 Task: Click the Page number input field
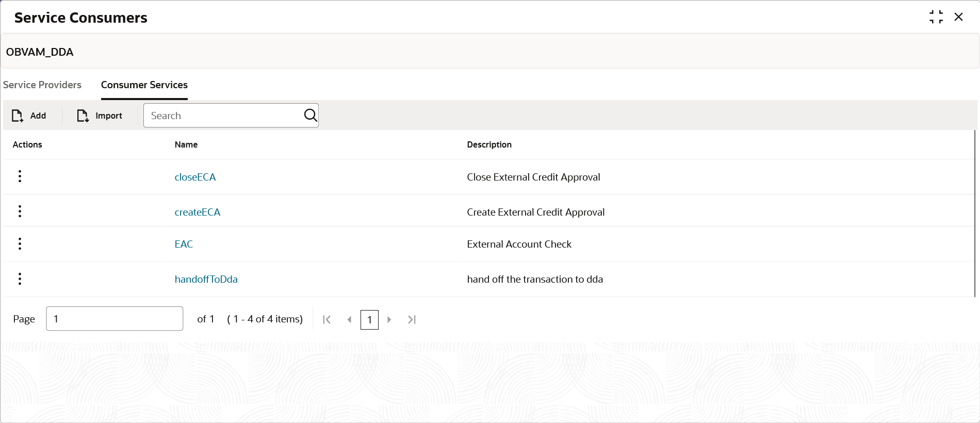coord(115,319)
